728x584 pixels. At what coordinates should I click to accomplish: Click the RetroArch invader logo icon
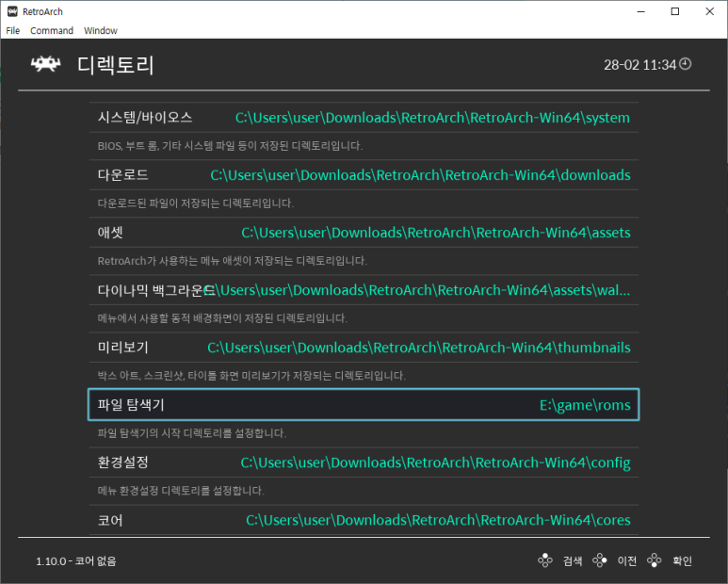coord(45,64)
